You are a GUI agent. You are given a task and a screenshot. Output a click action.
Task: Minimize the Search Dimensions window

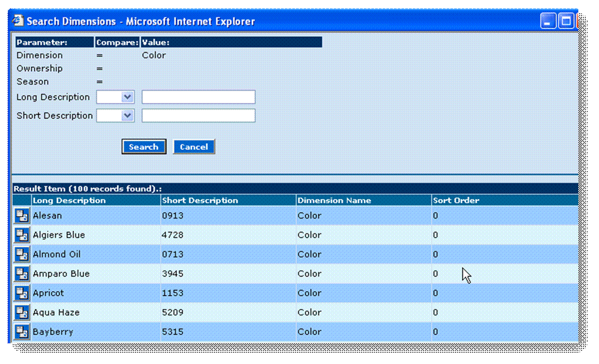548,21
